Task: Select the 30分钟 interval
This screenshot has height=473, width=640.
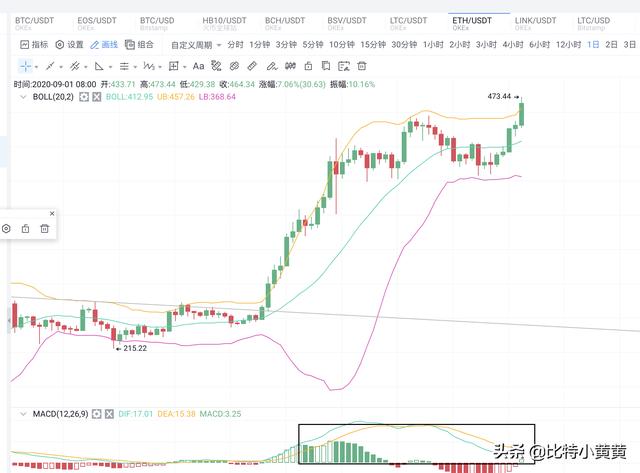Action: (404, 44)
